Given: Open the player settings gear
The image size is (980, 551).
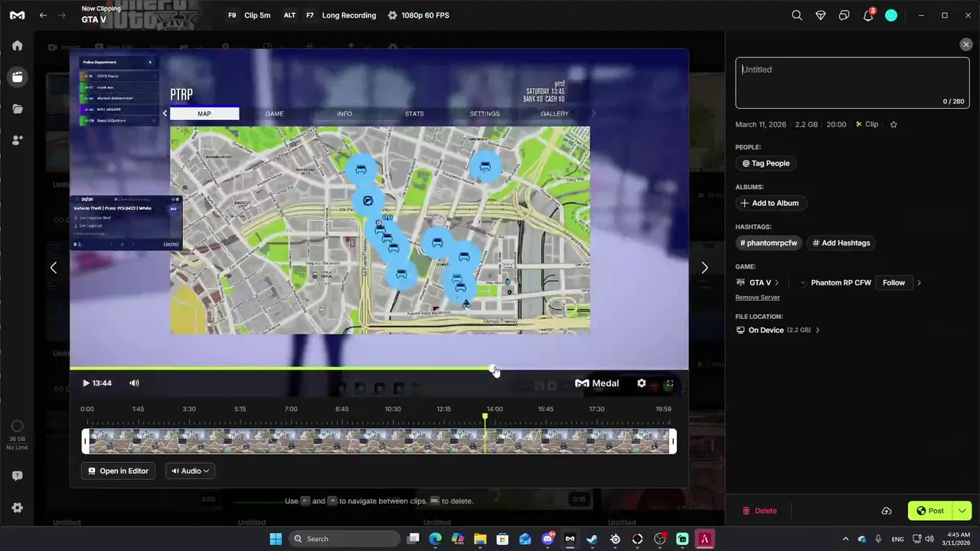Looking at the screenshot, I should 642,383.
